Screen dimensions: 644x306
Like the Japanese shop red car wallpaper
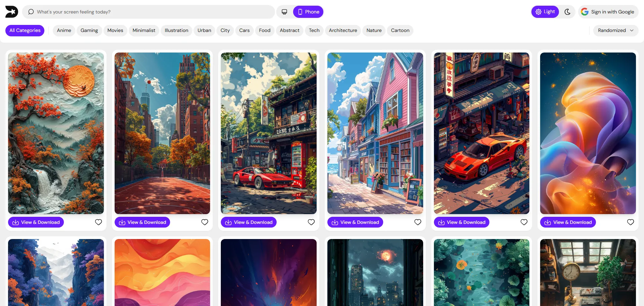coord(311,222)
